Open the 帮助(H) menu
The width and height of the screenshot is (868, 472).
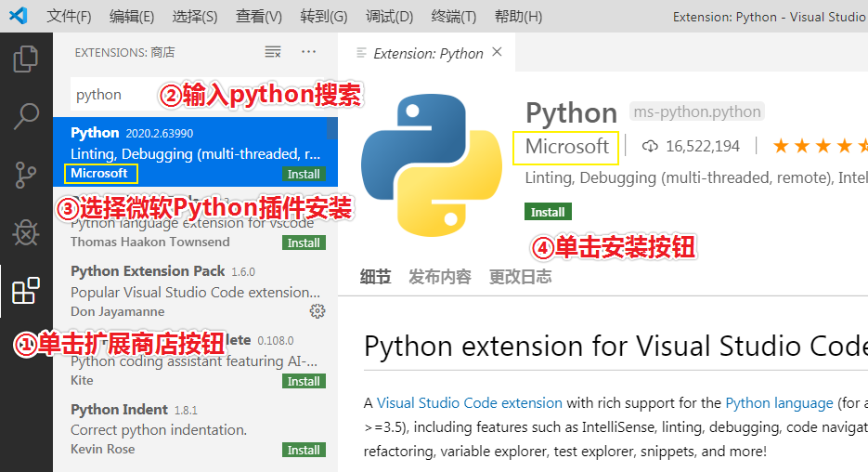point(518,17)
